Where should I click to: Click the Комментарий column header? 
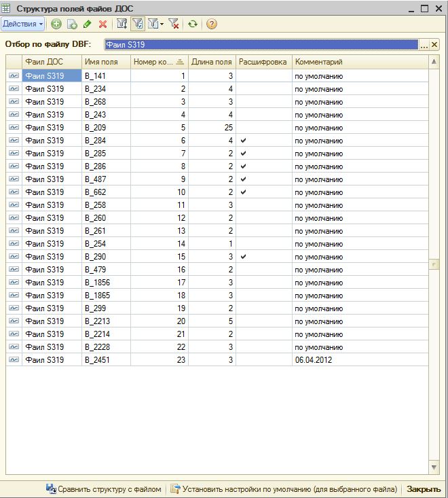point(360,62)
